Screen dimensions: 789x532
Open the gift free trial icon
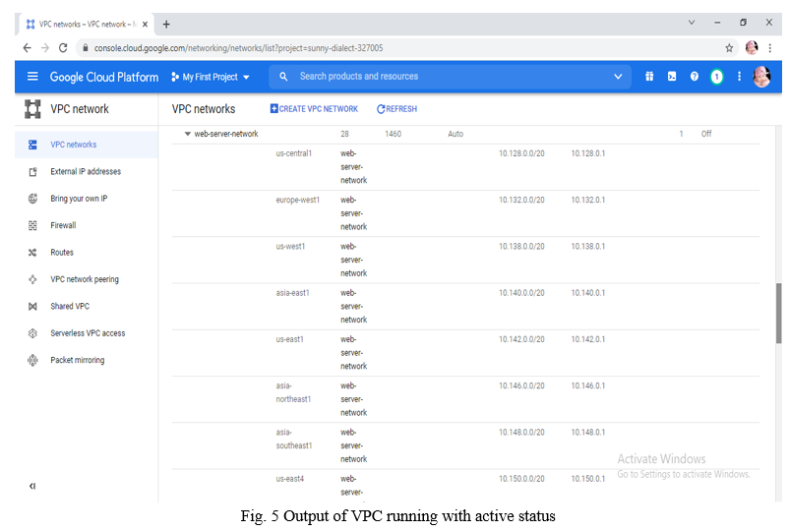(649, 77)
